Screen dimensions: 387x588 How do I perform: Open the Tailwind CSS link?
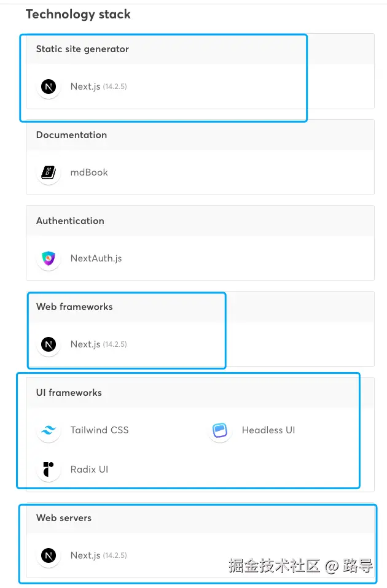pyautogui.click(x=100, y=430)
